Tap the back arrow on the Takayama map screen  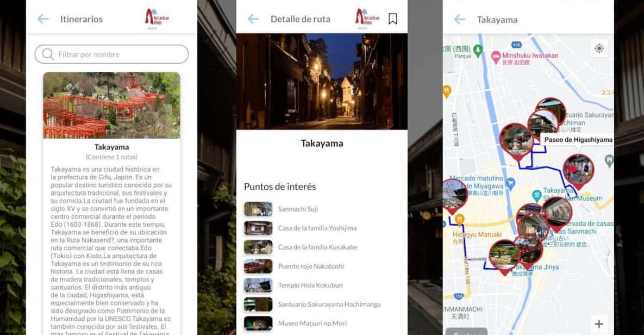tap(460, 19)
